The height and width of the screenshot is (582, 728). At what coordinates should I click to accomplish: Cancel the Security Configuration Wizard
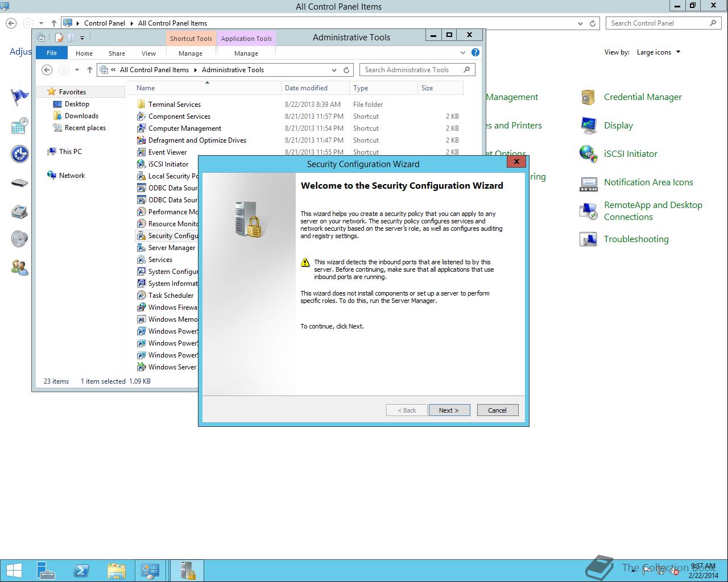[x=497, y=410]
